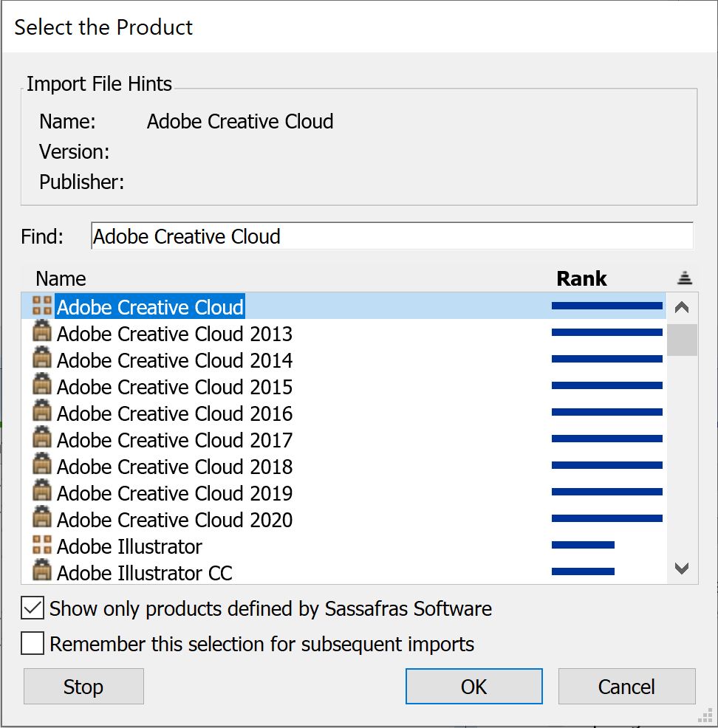Click the family icon beside Adobe Creative Cloud
Viewport: 718px width, 728px height.
tap(42, 306)
